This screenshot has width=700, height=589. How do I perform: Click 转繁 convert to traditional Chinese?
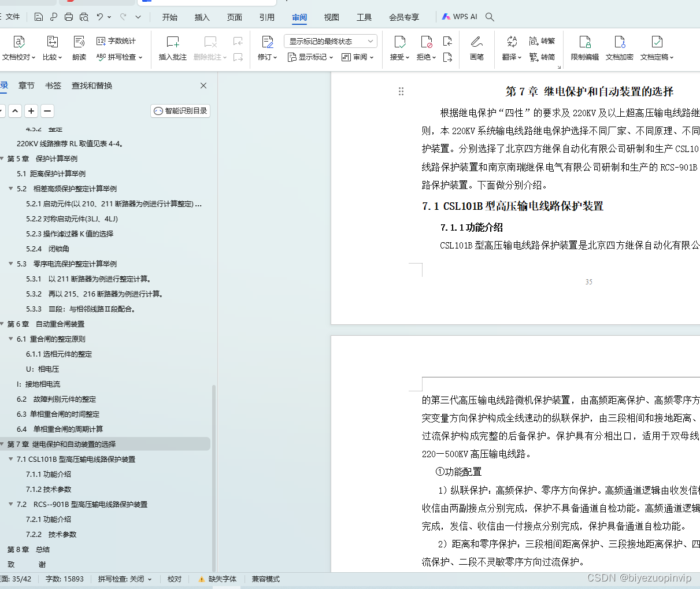(x=542, y=41)
